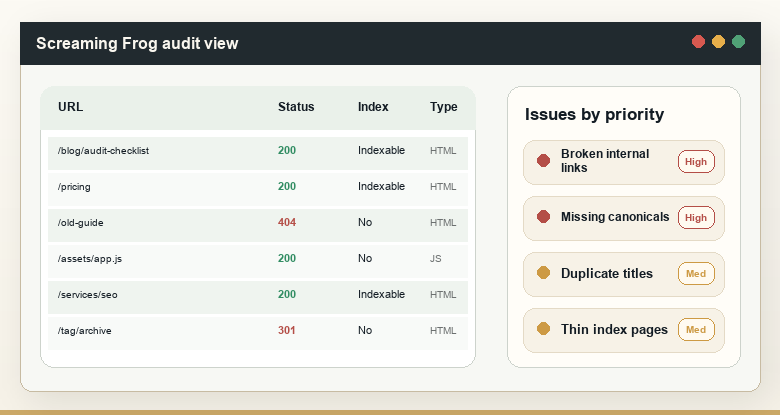Sort by the Status column header
This screenshot has width=780, height=415.
pos(296,107)
